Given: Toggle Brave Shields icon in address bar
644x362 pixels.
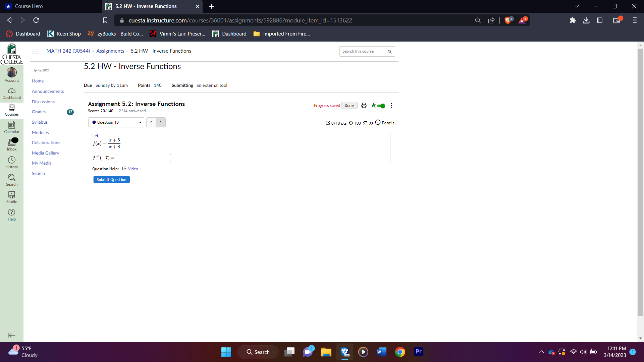Looking at the screenshot, I should pos(508,20).
